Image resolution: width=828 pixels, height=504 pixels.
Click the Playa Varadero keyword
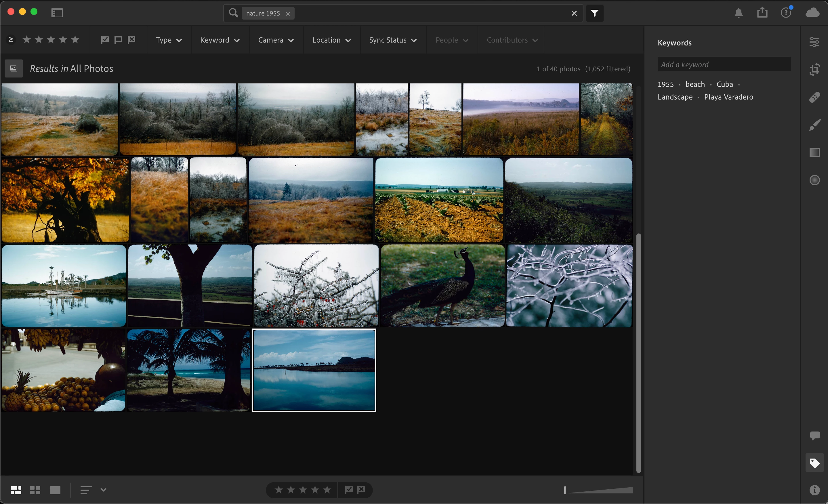(x=728, y=97)
